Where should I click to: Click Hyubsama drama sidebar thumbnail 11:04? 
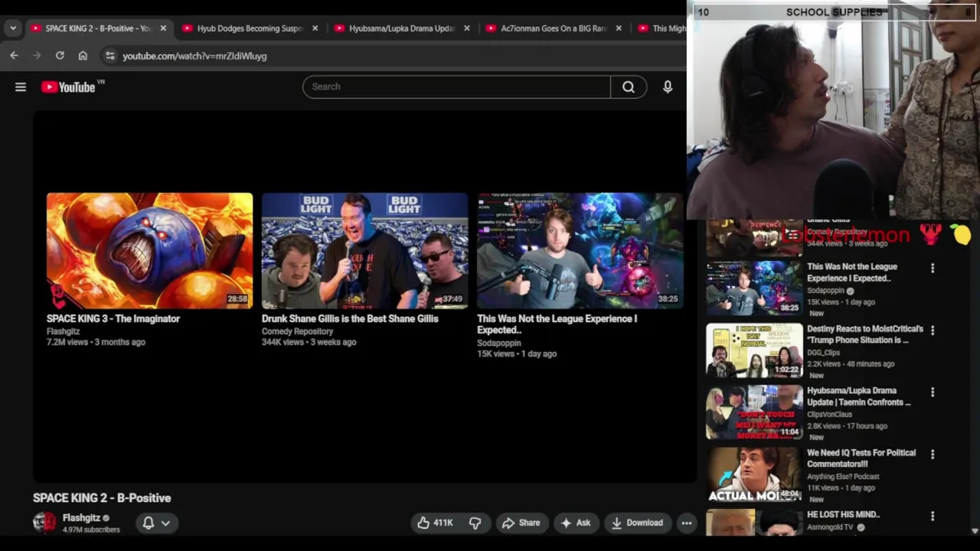point(754,412)
